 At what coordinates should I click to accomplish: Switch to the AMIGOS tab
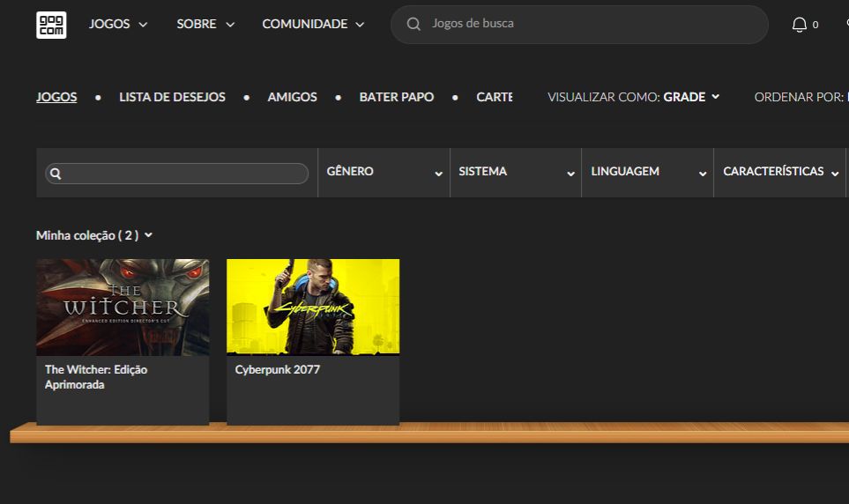(x=293, y=97)
